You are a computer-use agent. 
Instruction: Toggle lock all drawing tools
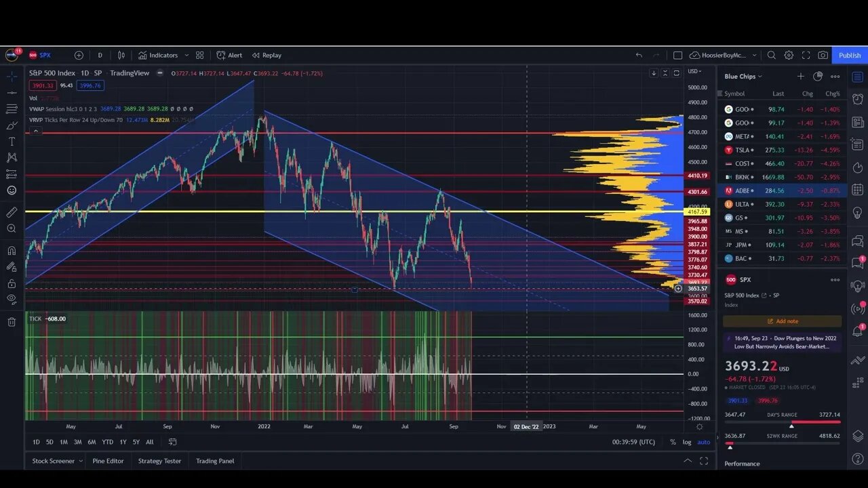[x=12, y=283]
